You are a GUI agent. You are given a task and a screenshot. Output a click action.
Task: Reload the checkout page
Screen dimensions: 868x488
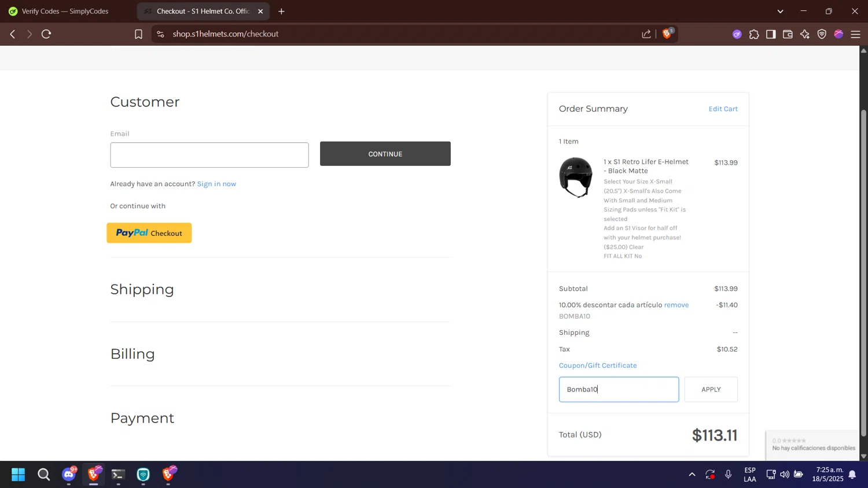(46, 34)
